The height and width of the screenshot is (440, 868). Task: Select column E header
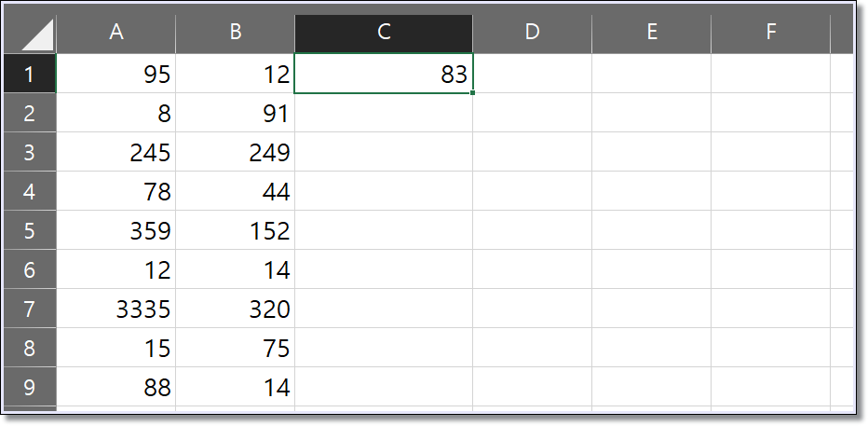[x=652, y=34]
